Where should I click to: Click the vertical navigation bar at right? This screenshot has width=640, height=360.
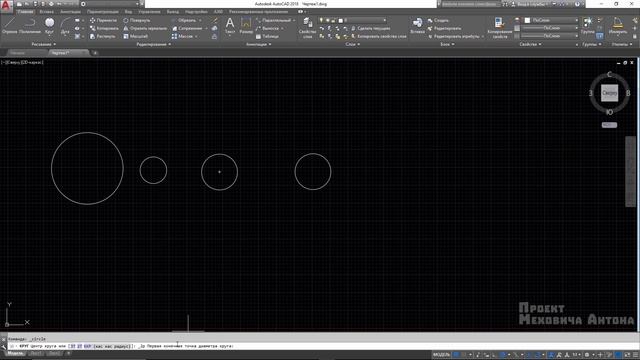(630, 171)
